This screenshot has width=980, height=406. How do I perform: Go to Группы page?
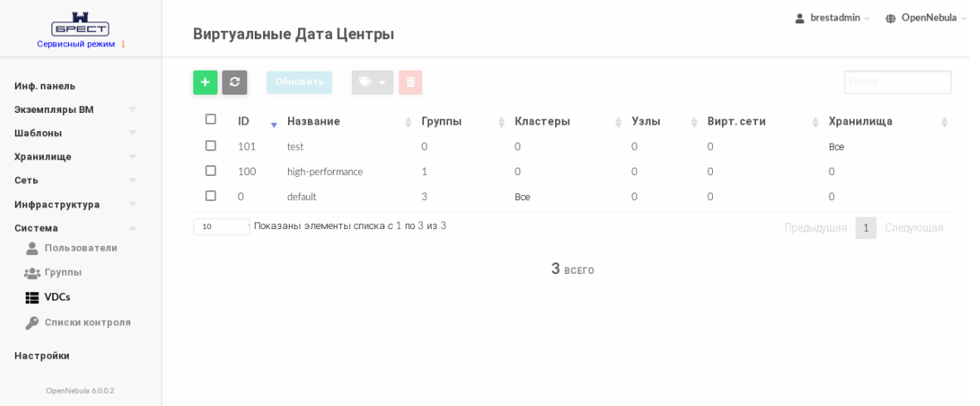(x=63, y=273)
